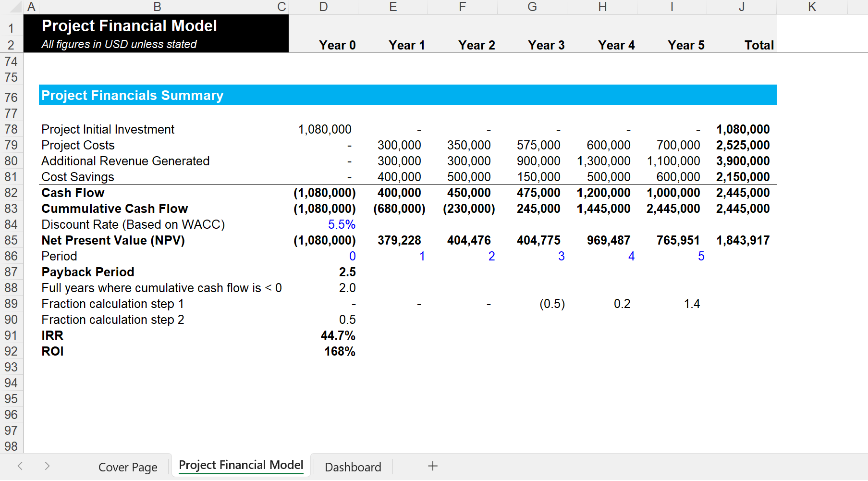Image resolution: width=868 pixels, height=481 pixels.
Task: Click the Year 5 column heading
Action: pos(686,45)
